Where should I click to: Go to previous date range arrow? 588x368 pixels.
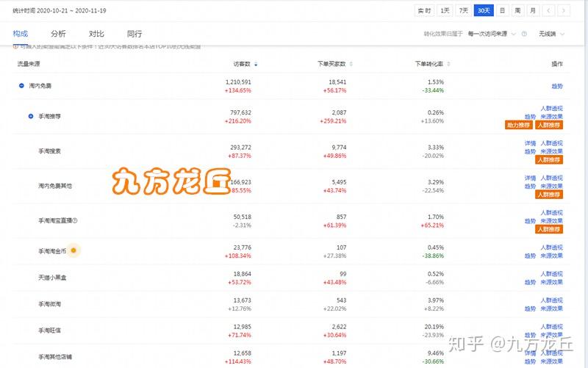click(548, 10)
